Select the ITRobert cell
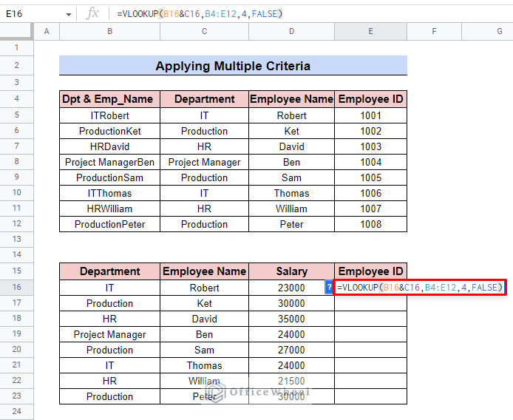 click(109, 115)
